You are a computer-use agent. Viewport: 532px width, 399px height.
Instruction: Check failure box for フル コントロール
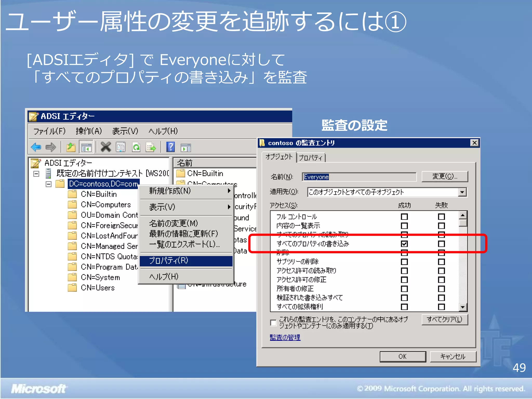(441, 217)
